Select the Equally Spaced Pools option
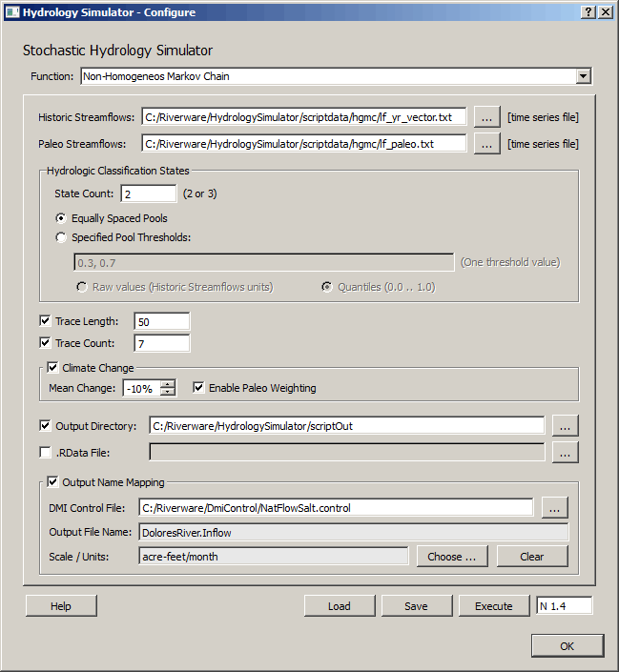The width and height of the screenshot is (619, 672). tap(61, 218)
